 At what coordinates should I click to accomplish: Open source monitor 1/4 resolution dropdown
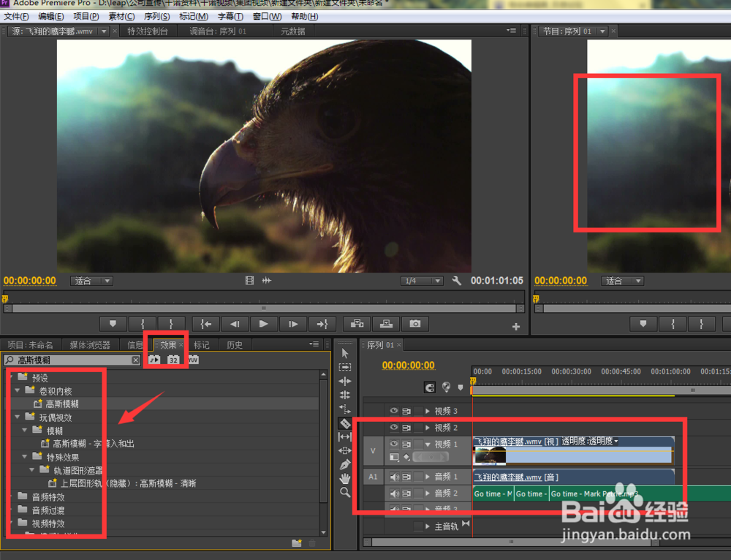pos(422,281)
